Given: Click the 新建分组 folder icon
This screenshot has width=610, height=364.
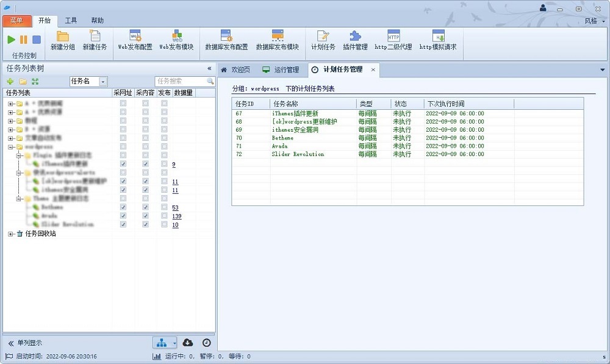Looking at the screenshot, I should click(62, 37).
